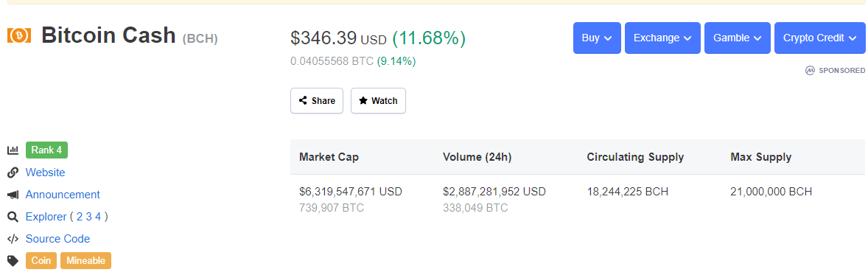The image size is (868, 275).
Task: Click the orange Bitcoin Cash logo icon
Action: coord(19,35)
